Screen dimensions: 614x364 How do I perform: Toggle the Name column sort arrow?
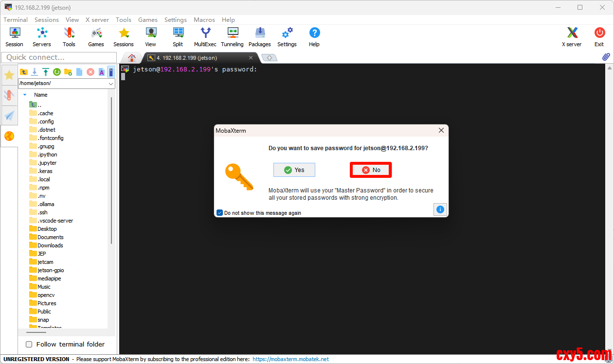25,95
